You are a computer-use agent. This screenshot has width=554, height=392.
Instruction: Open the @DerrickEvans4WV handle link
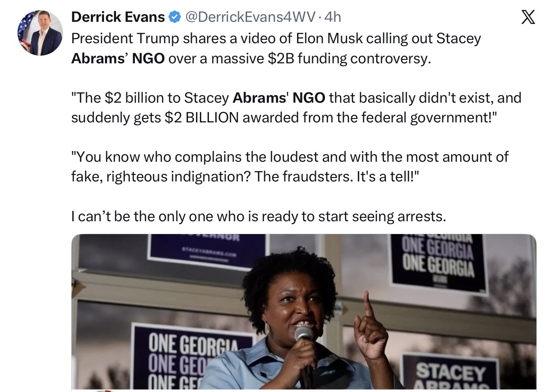coord(250,17)
